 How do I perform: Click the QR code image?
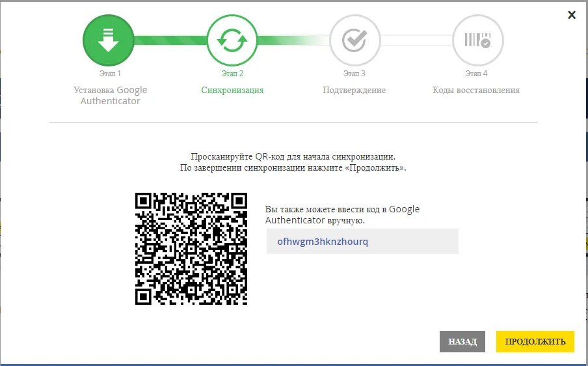191,249
